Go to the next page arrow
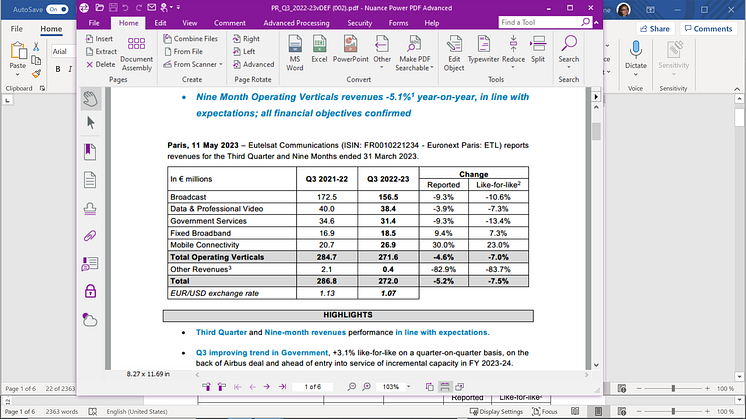 click(267, 387)
